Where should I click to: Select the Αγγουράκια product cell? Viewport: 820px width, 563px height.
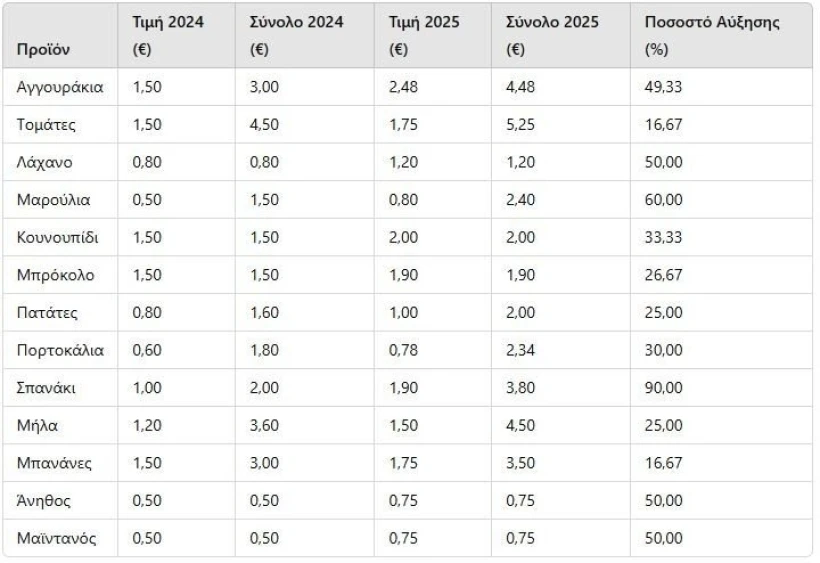click(x=60, y=87)
